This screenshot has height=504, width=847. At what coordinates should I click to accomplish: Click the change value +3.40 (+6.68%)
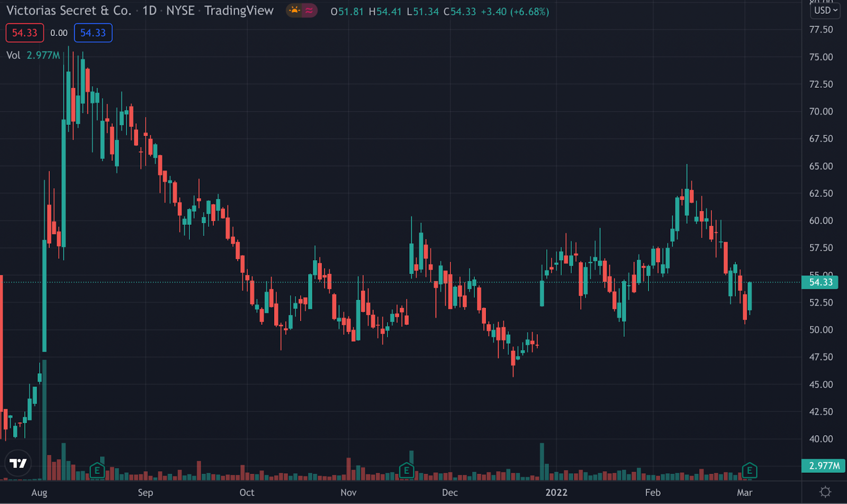click(x=515, y=12)
